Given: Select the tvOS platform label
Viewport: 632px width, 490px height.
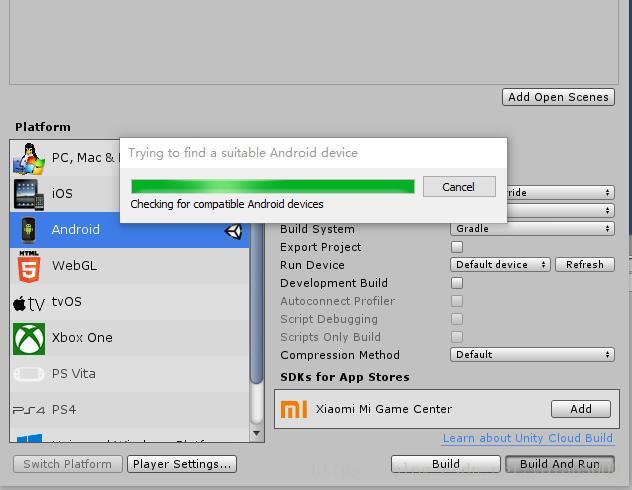Looking at the screenshot, I should [67, 302].
